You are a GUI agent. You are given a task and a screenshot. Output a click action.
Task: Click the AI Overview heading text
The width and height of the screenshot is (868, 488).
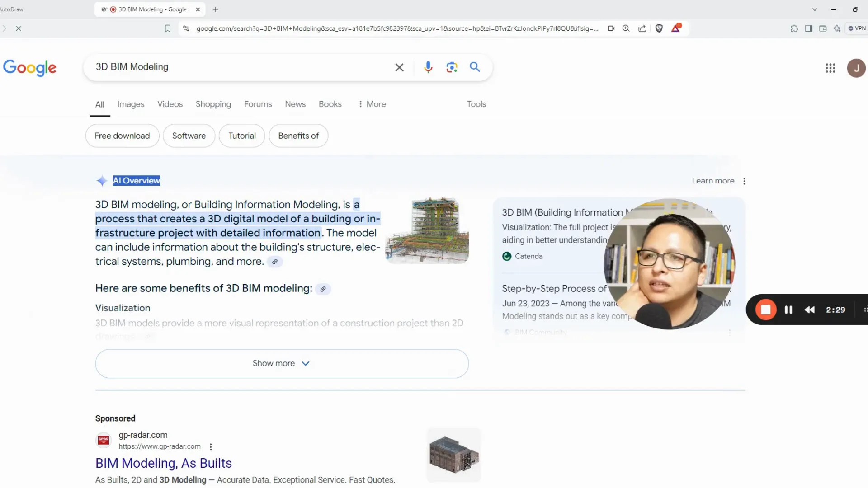tap(137, 181)
